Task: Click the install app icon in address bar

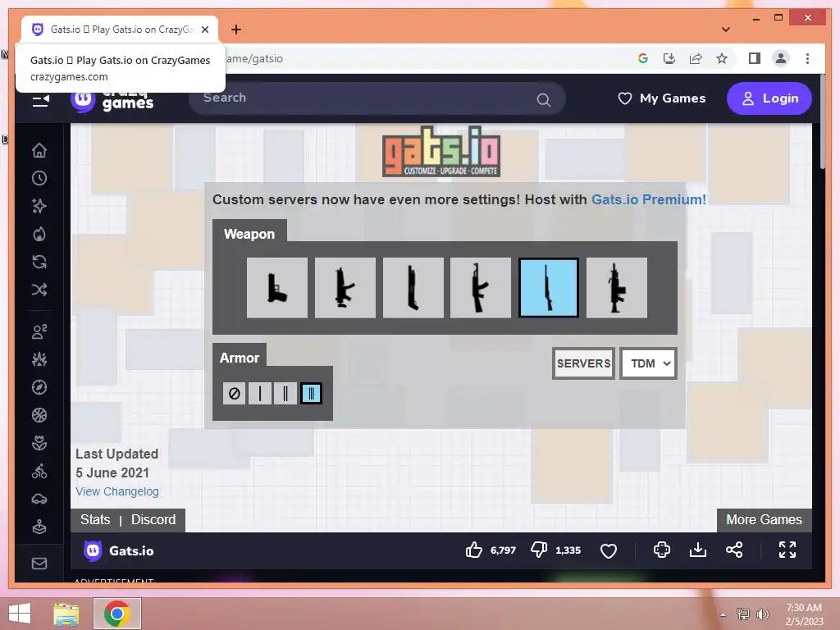Action: [669, 58]
